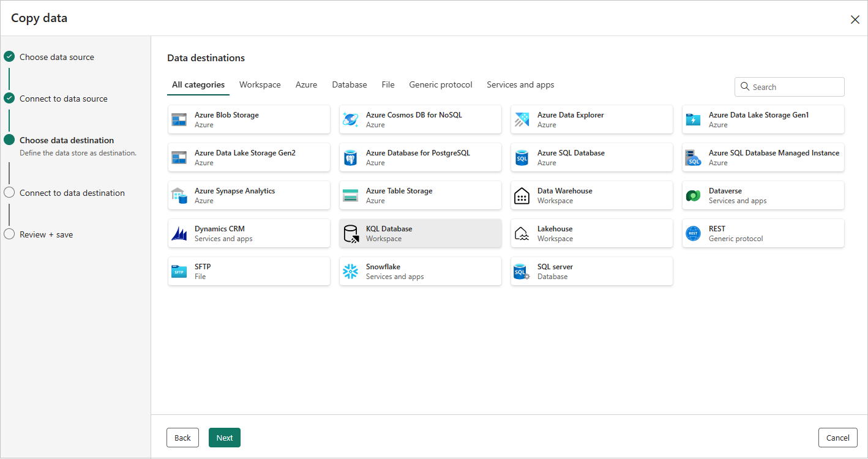868x459 pixels.
Task: Click the Lakehouse icon
Action: 522,233
